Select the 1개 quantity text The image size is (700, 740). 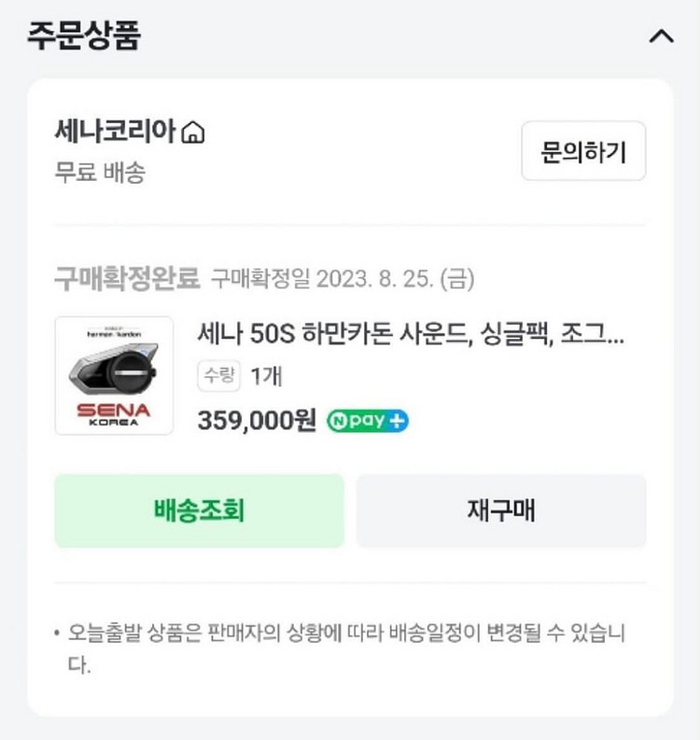point(266,376)
